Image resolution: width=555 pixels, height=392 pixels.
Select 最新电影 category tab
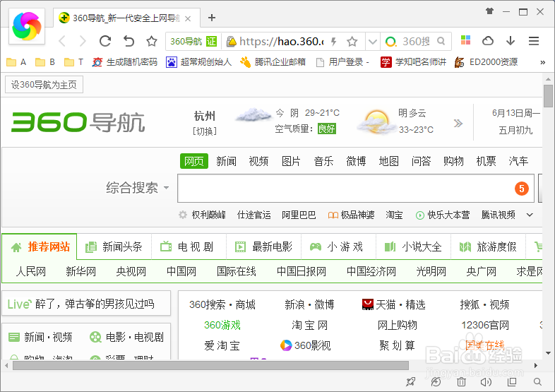pos(263,247)
